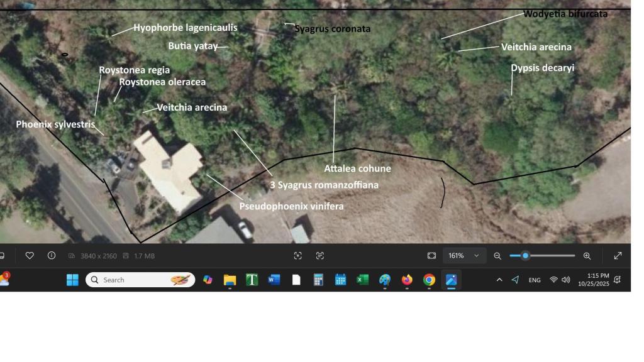This screenshot has height=362, width=644.
Task: Open Excel from the taskbar
Action: [363, 280]
